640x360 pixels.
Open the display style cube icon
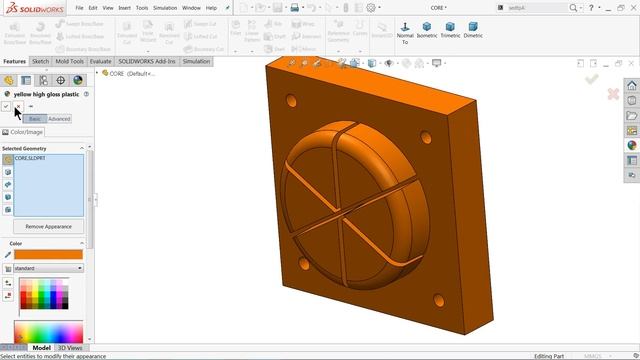tap(371, 63)
